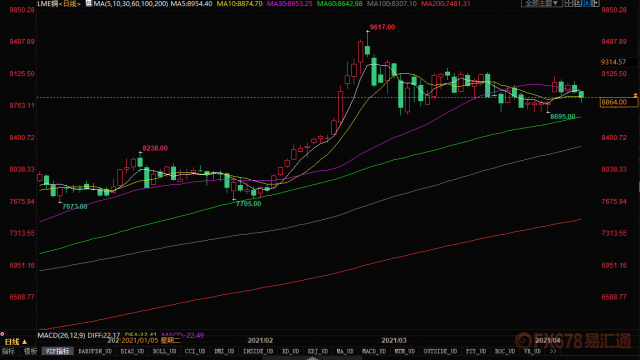
Task: Click the crosshair icon at top right
Action: pyautogui.click(x=569, y=3)
